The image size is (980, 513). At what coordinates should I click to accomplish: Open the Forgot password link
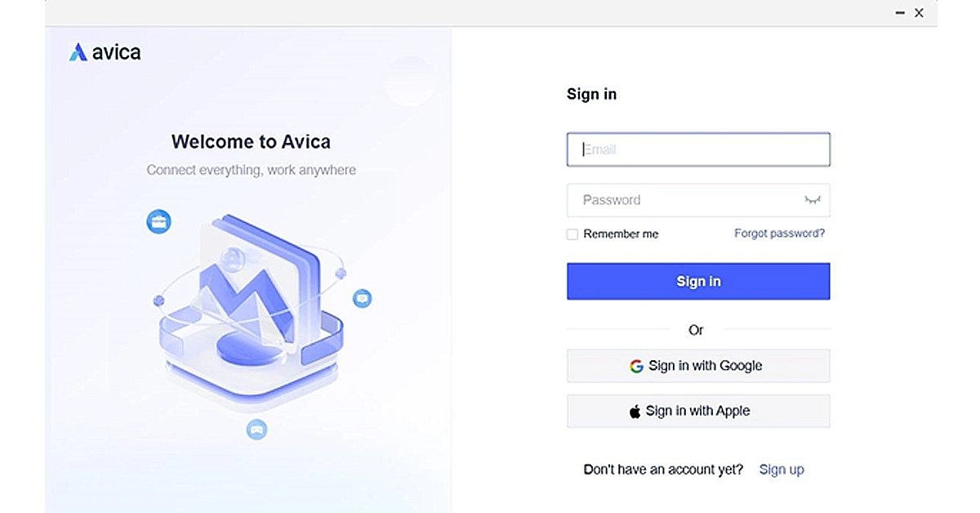[x=779, y=234]
